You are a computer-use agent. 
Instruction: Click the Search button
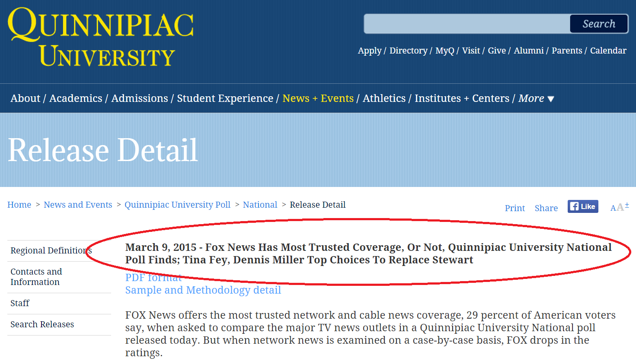point(599,24)
